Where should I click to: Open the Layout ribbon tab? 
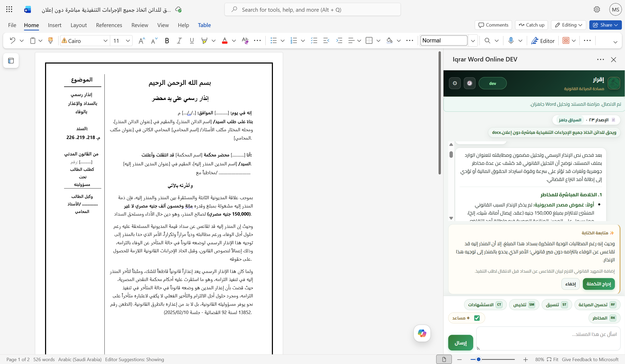79,25
